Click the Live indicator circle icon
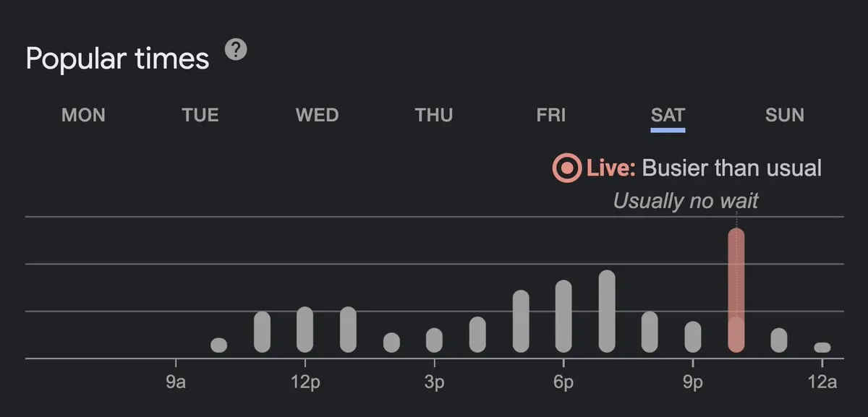Image resolution: width=868 pixels, height=417 pixels. coord(566,168)
